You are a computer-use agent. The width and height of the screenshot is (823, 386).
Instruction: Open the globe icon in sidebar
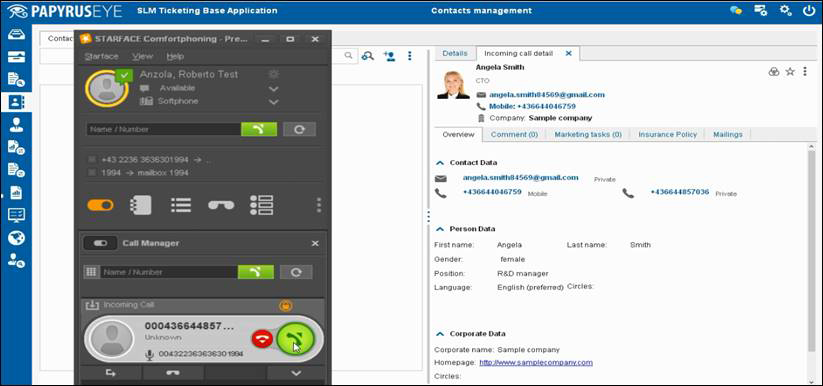[16, 238]
